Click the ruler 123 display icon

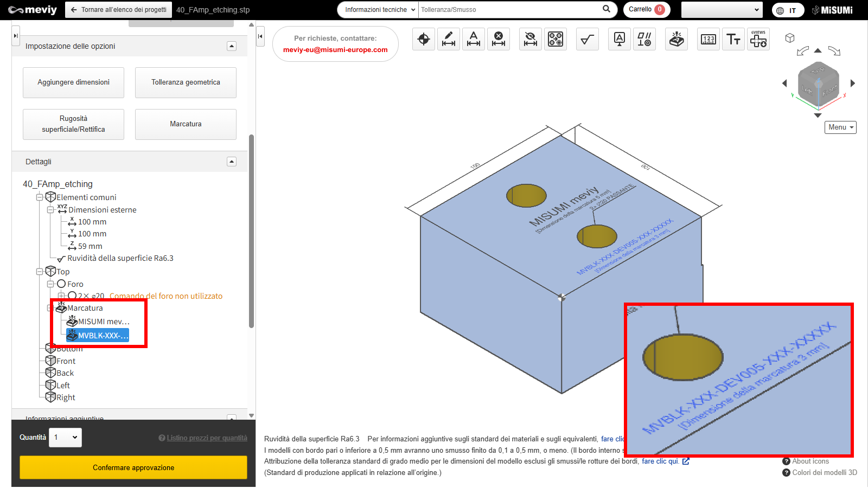pyautogui.click(x=709, y=39)
